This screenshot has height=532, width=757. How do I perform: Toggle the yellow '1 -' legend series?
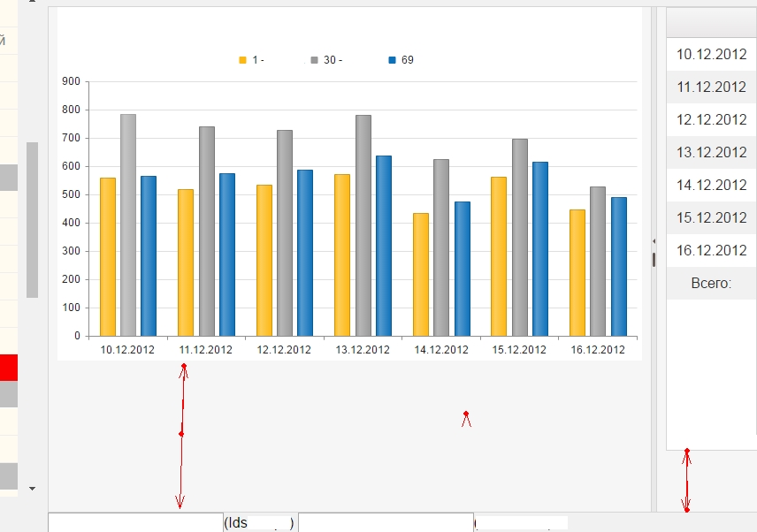coord(251,60)
